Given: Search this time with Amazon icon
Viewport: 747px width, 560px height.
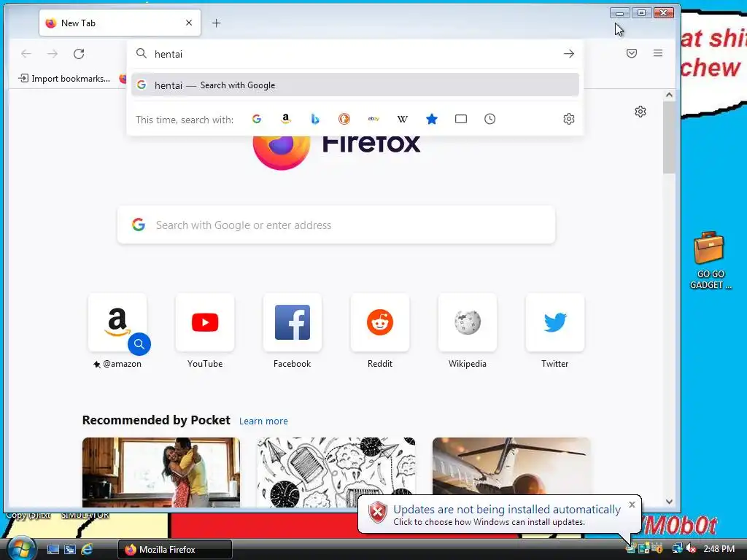Looking at the screenshot, I should pyautogui.click(x=286, y=119).
